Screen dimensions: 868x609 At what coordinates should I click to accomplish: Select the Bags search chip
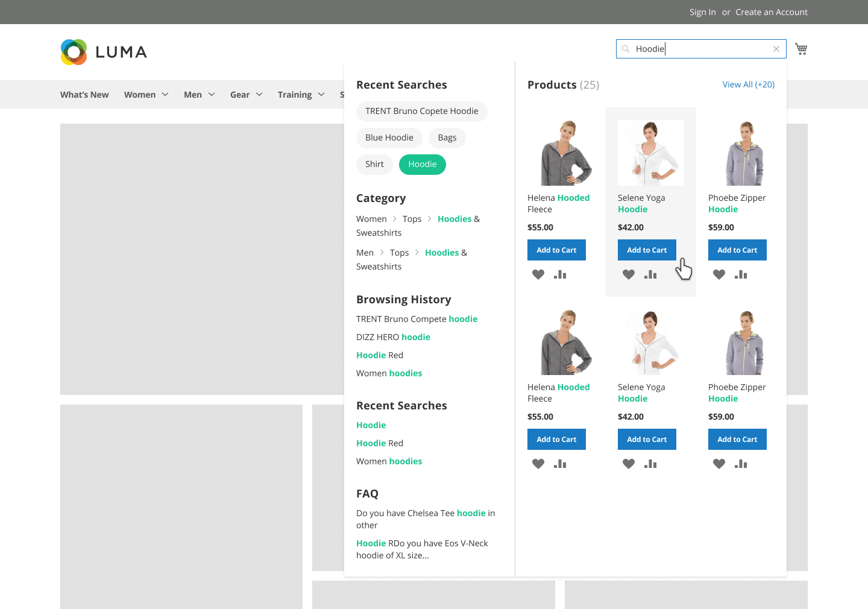[447, 138]
